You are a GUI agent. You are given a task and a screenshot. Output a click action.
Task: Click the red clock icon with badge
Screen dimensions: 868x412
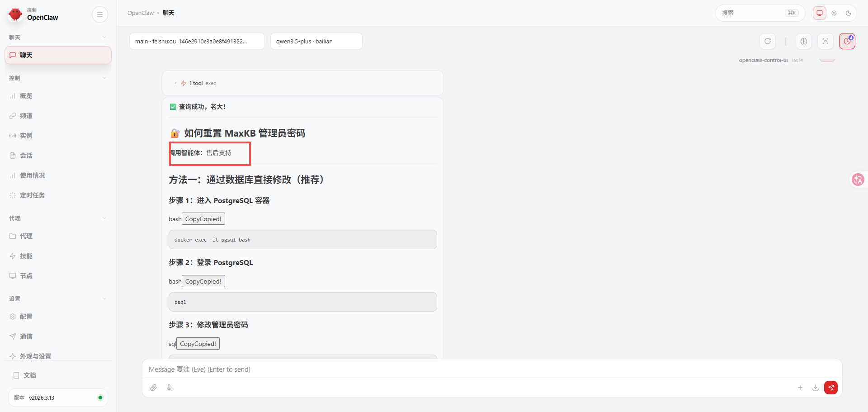click(x=847, y=41)
